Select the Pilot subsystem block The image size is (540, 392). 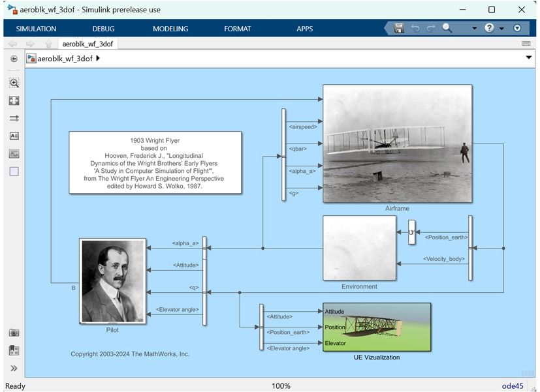112,280
